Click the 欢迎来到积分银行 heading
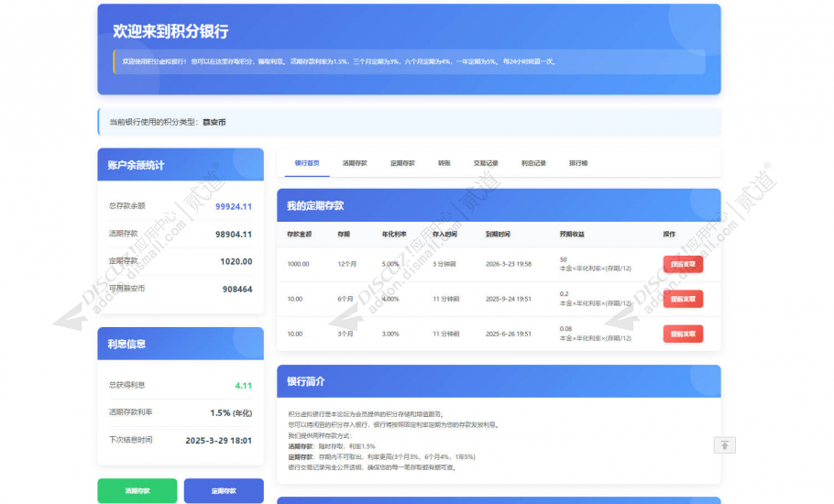834x504 pixels. coord(170,31)
